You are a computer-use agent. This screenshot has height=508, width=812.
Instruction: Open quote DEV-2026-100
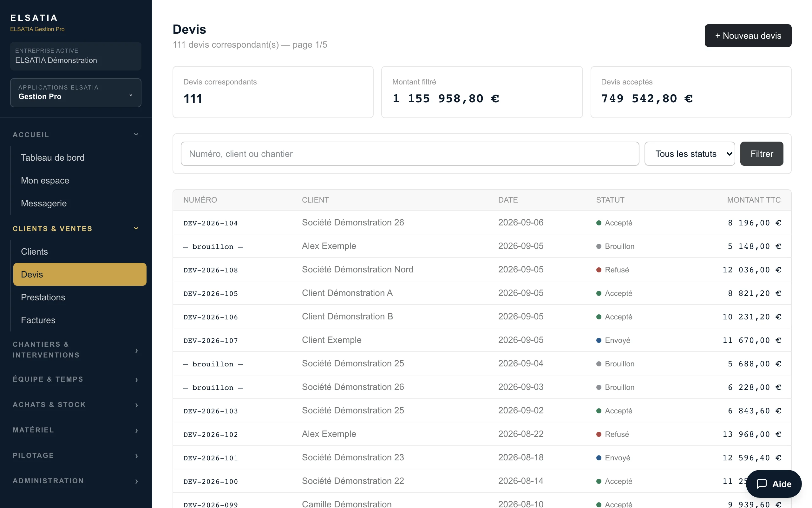pos(210,482)
